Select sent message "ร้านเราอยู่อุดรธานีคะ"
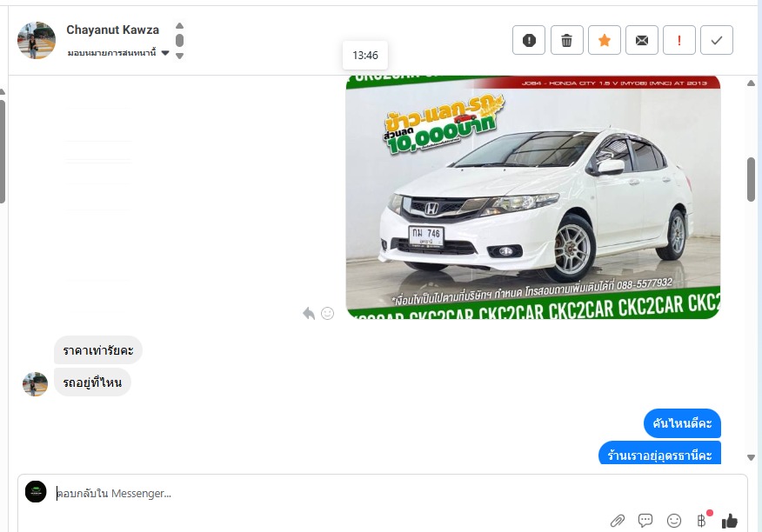The width and height of the screenshot is (762, 532). [x=659, y=453]
